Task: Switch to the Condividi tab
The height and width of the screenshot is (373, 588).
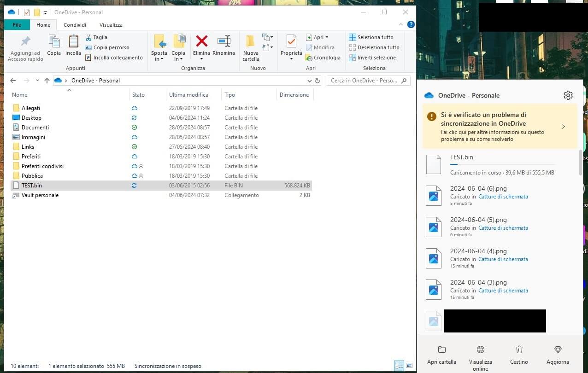Action: [74, 24]
